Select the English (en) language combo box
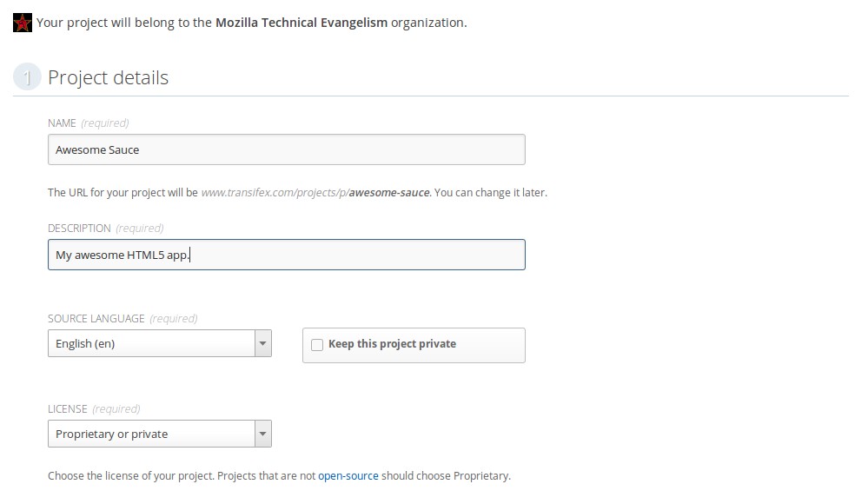 coord(159,343)
